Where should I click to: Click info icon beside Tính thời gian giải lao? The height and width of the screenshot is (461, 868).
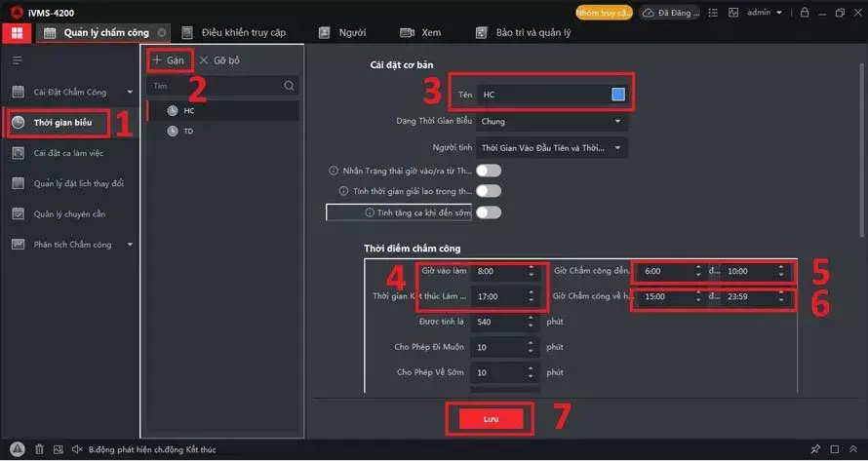click(x=343, y=191)
